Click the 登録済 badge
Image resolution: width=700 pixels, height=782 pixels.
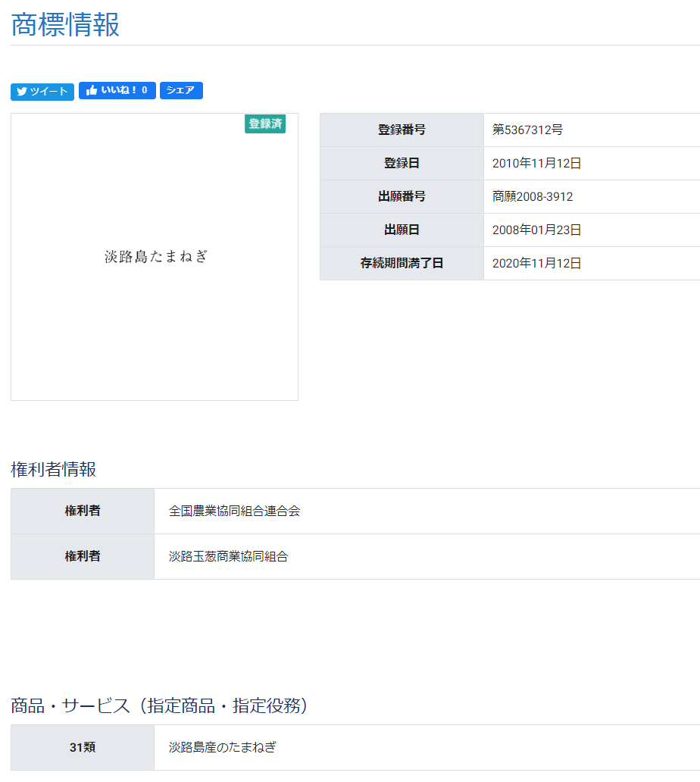265,124
